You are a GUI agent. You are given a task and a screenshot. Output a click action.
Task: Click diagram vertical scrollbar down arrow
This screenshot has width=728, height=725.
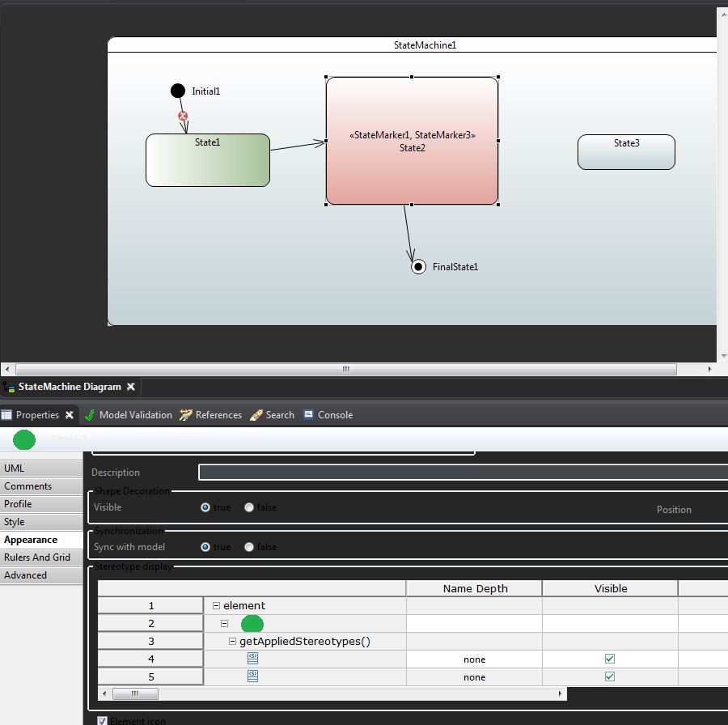[724, 356]
